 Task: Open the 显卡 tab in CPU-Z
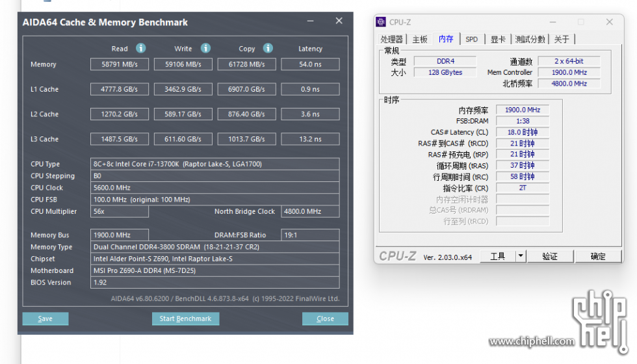coord(498,40)
